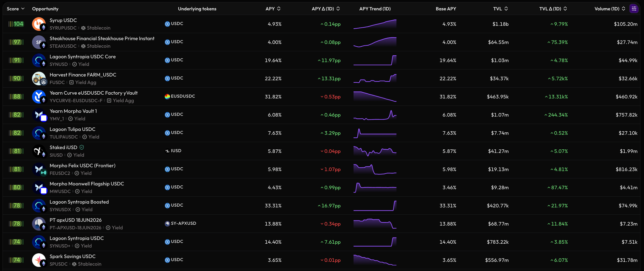Screen dimensions: 644x271
Task: Click the Lagoon Tulipa USDC logo
Action: pyautogui.click(x=39, y=133)
